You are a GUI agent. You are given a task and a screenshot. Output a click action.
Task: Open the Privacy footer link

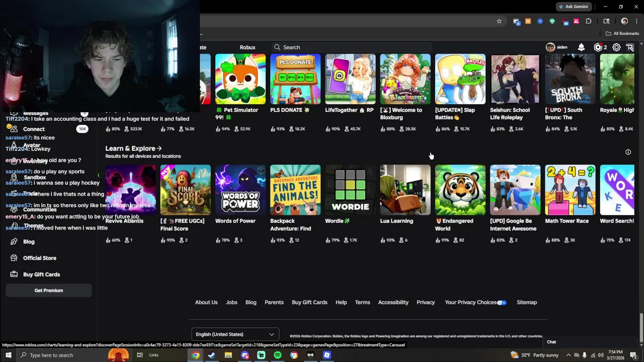426,303
